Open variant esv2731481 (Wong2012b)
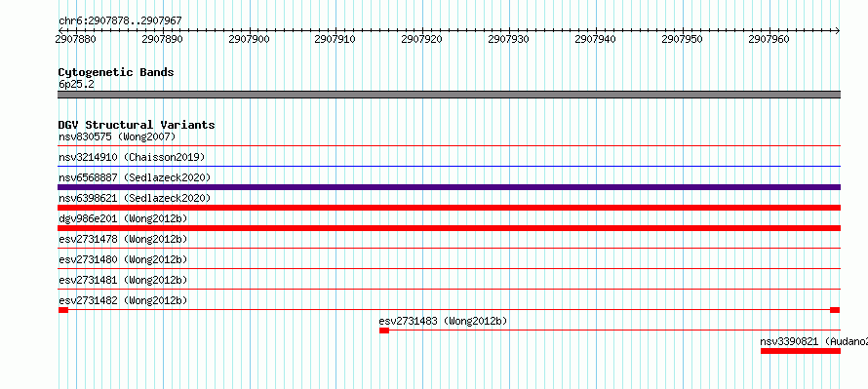 tap(123, 280)
